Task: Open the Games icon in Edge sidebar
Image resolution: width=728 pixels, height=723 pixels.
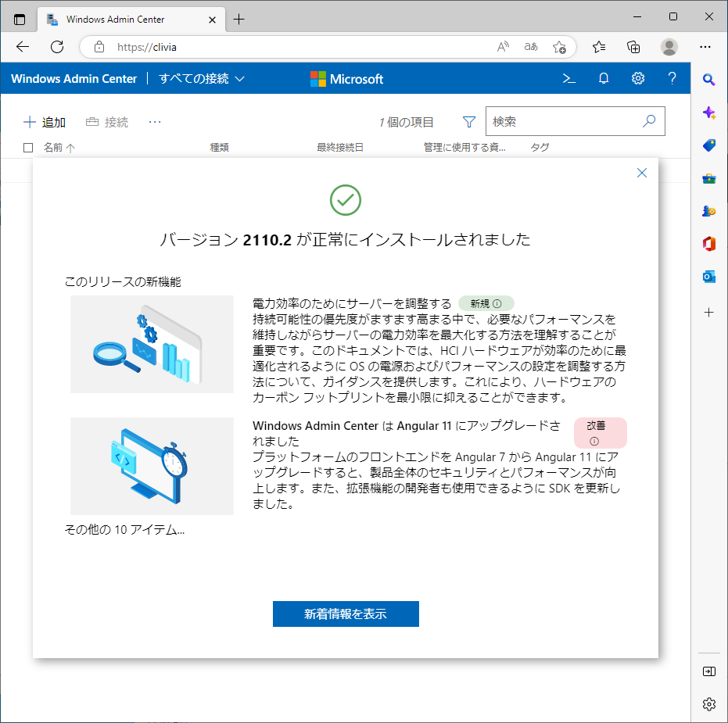Action: [x=708, y=212]
